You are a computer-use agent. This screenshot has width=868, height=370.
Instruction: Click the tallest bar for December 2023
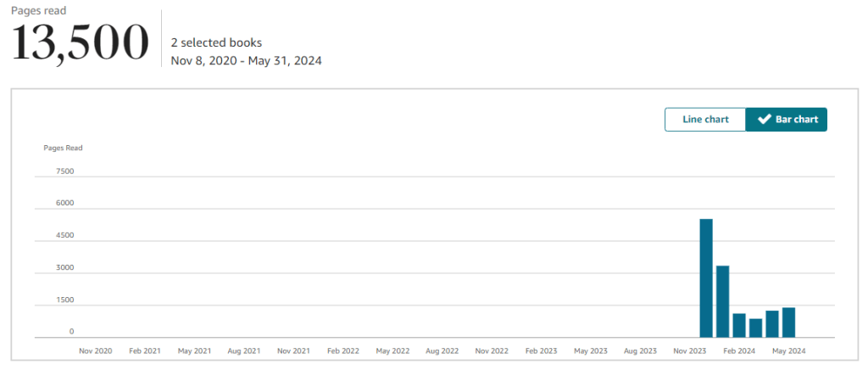tap(706, 278)
